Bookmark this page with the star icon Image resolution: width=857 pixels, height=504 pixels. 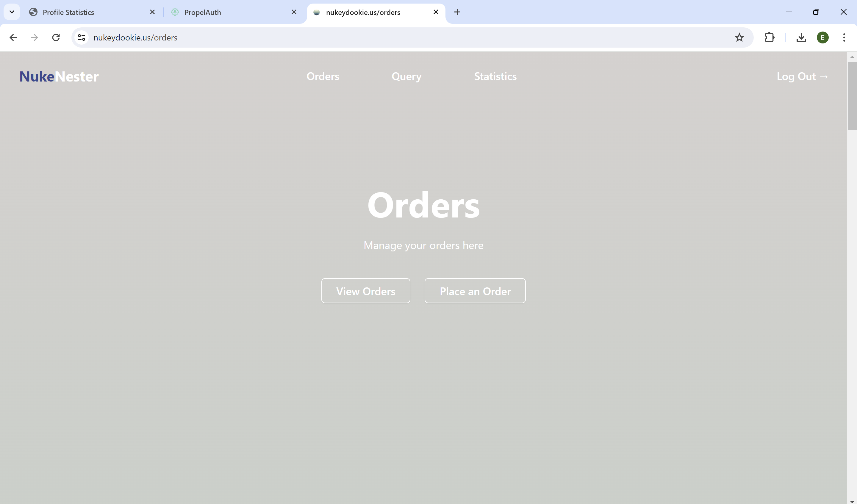[x=739, y=37]
